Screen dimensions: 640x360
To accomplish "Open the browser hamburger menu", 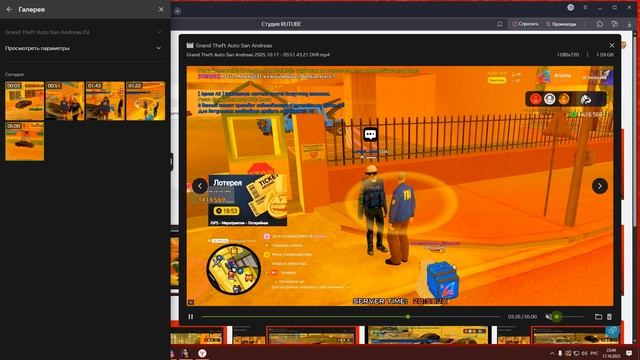I will (x=585, y=7).
